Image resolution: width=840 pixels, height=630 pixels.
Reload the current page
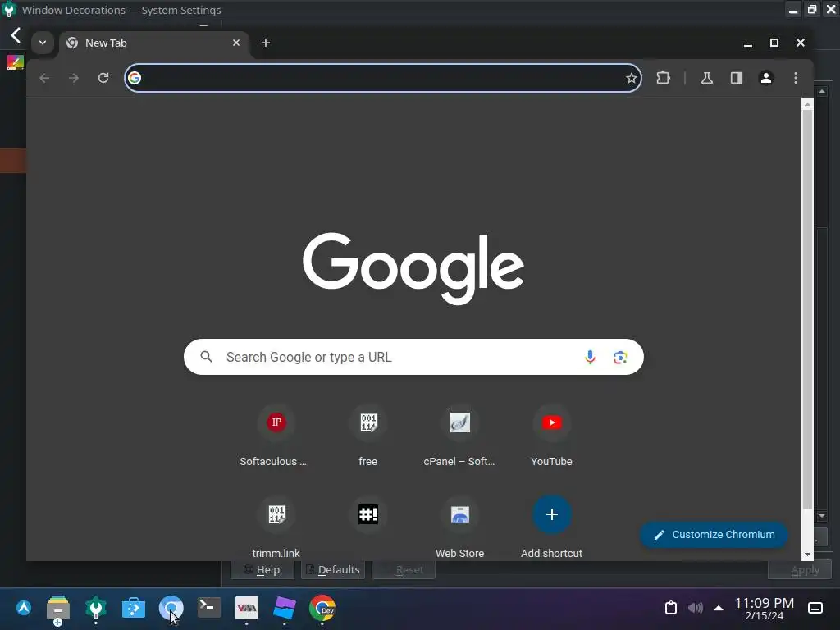103,78
